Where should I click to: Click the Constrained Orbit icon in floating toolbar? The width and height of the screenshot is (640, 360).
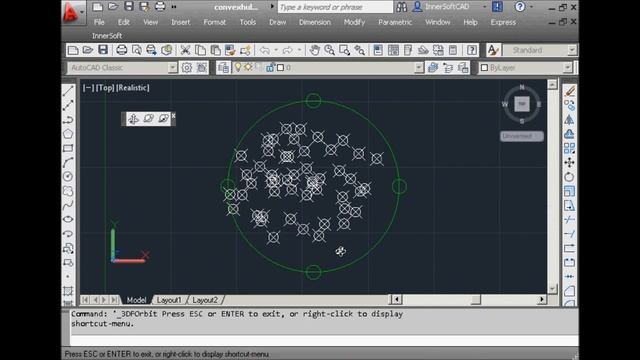[x=133, y=119]
